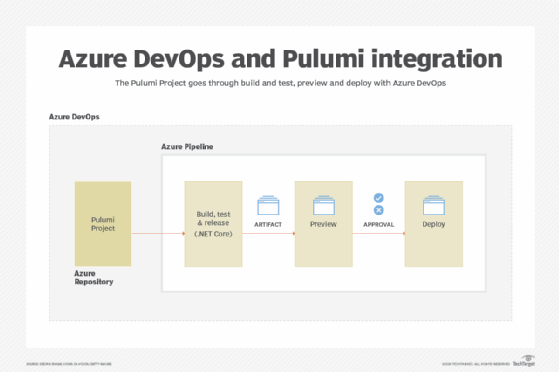The width and height of the screenshot is (559, 372).
Task: Click the 'Azure DevOps' section label
Action: (x=74, y=117)
